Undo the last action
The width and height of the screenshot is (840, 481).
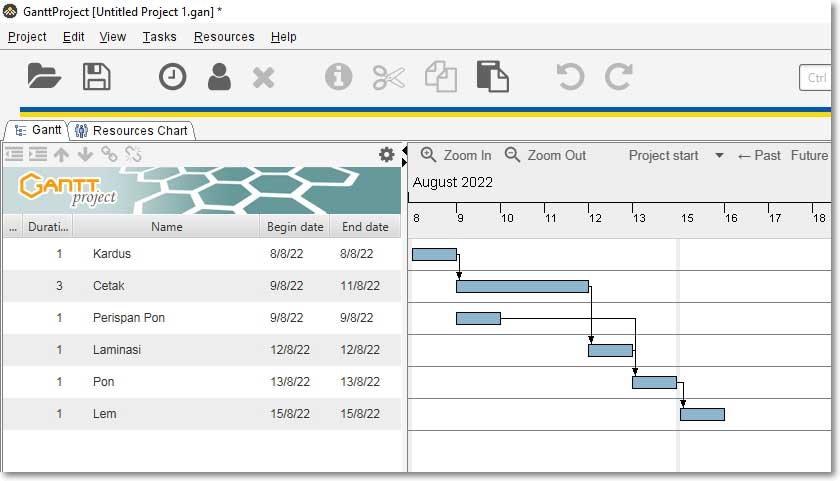[x=571, y=77]
